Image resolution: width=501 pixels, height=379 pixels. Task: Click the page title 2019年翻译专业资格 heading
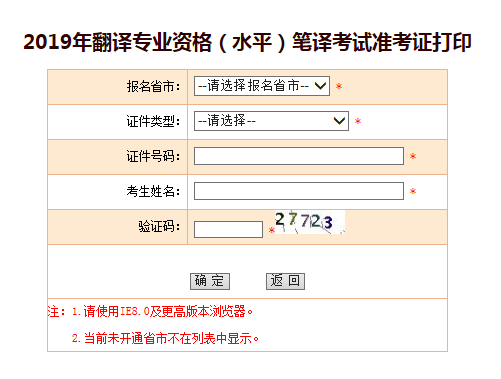point(247,43)
